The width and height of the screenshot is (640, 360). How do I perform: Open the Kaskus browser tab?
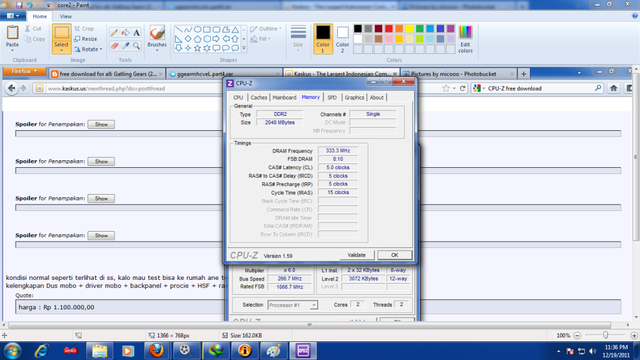click(x=341, y=74)
